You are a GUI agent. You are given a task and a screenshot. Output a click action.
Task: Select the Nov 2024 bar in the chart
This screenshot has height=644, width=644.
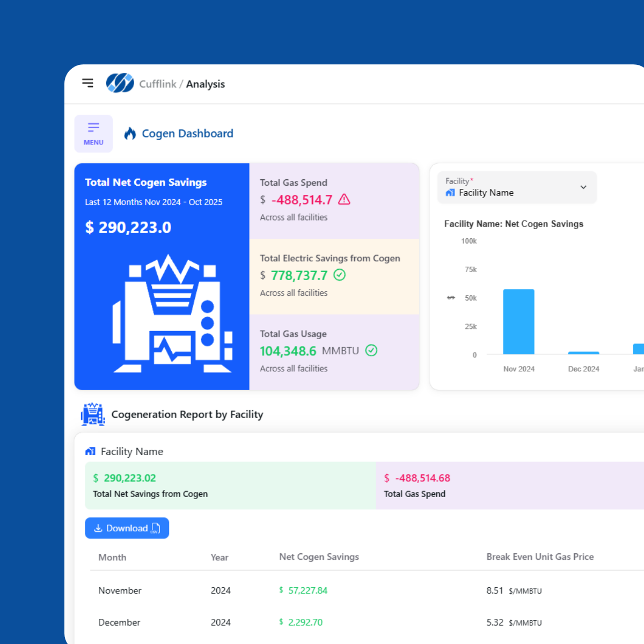(518, 321)
